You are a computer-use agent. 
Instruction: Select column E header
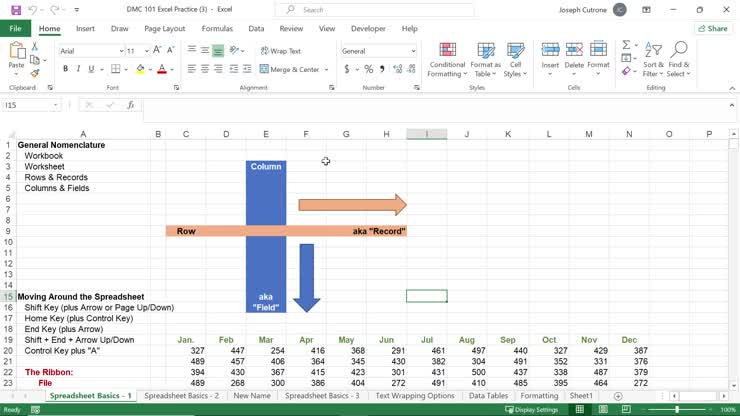point(266,134)
